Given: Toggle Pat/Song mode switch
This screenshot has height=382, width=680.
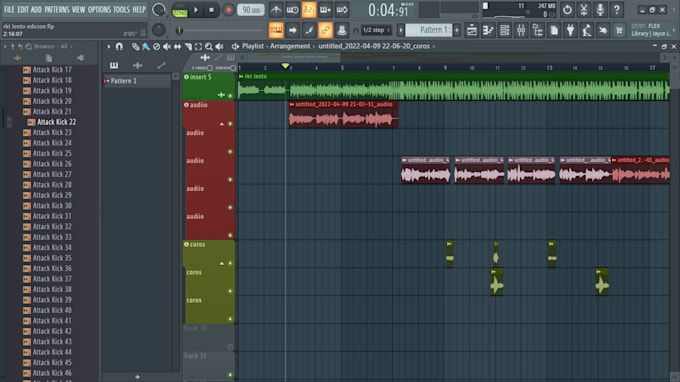Looking at the screenshot, I should [180, 10].
